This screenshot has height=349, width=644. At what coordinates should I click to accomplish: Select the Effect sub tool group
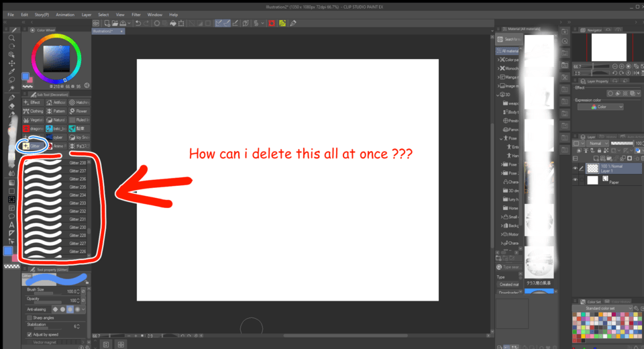click(x=33, y=103)
